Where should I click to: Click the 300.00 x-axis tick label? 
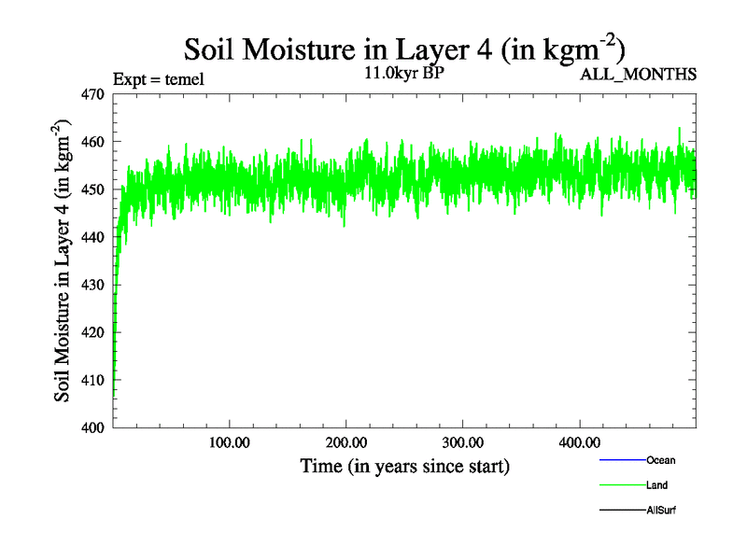pyautogui.click(x=462, y=441)
